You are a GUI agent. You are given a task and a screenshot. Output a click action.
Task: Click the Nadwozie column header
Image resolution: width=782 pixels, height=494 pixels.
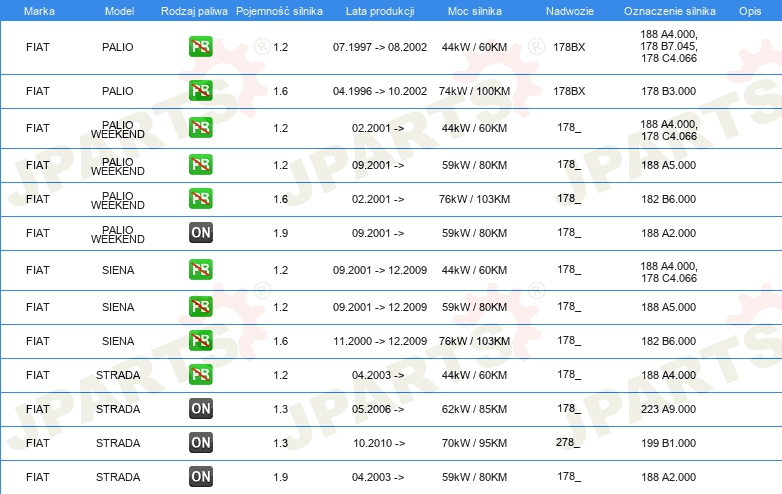tap(570, 11)
